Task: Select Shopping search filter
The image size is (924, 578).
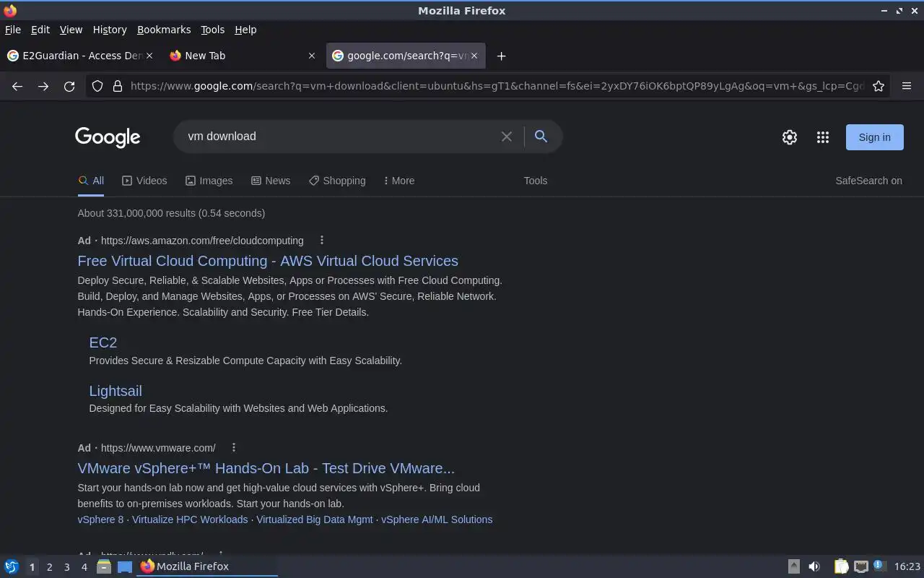Action: tap(337, 181)
